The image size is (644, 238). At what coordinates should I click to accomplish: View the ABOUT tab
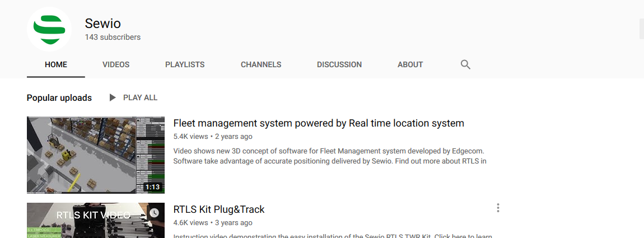click(x=410, y=64)
